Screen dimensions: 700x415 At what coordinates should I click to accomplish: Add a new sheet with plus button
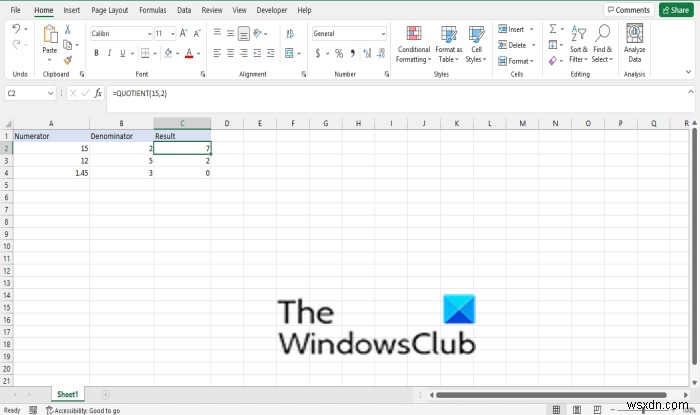(105, 394)
